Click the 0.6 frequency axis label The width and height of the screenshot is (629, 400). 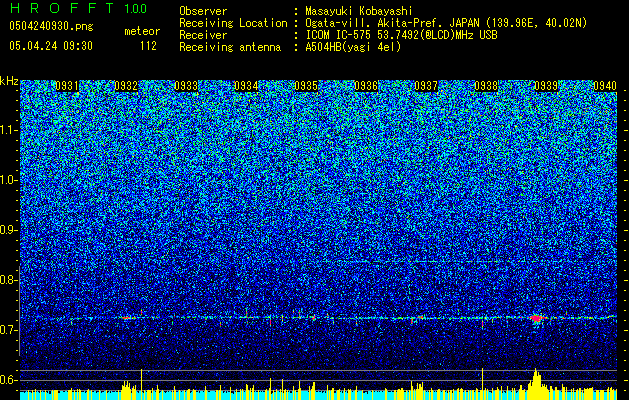(x=9, y=380)
